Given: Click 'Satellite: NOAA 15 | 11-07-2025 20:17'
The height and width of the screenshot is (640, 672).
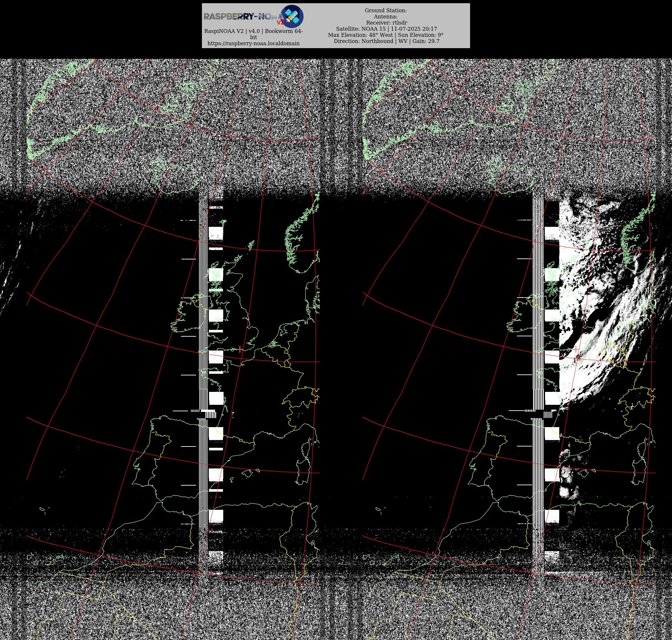Looking at the screenshot, I should point(386,29).
